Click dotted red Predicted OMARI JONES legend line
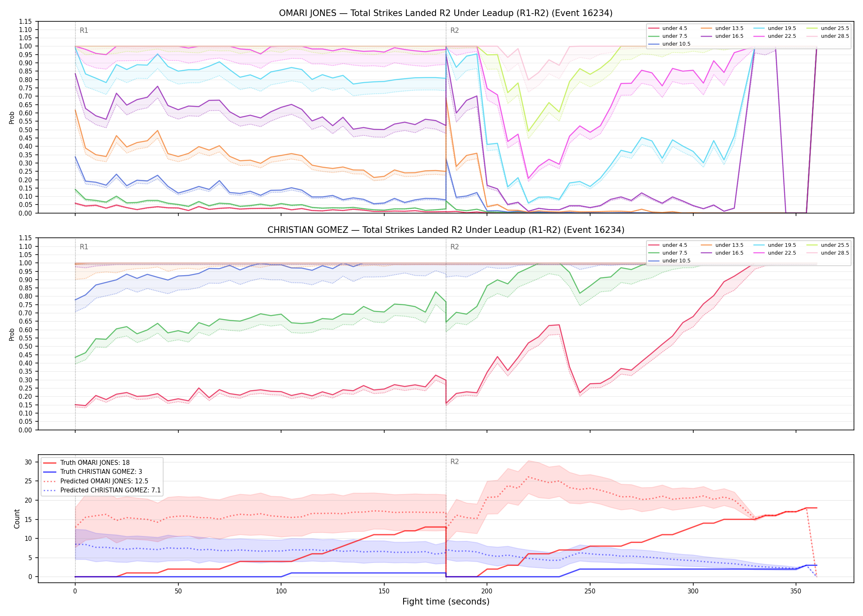Image resolution: width=863 pixels, height=616 pixels. 49,481
